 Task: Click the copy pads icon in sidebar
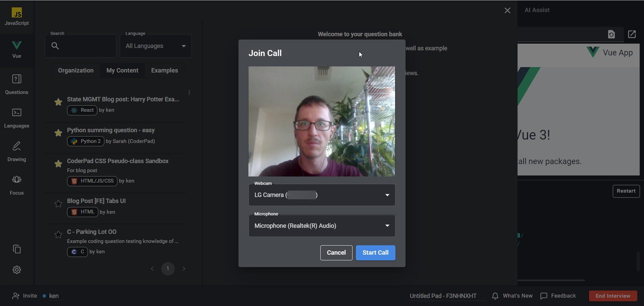[17, 249]
